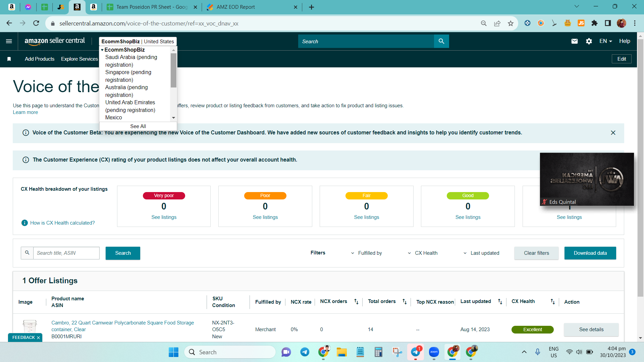Viewport: 644px width, 362px height.
Task: Select United Arab Emirates marketplace
Action: (130, 106)
